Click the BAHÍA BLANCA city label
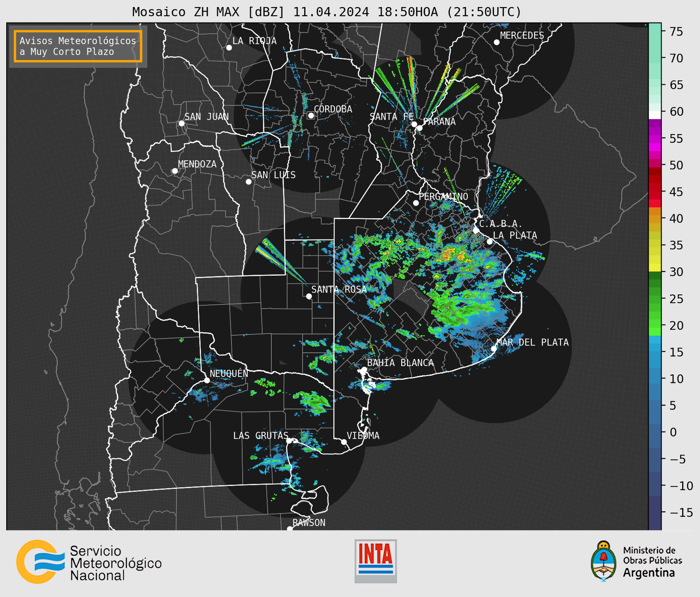Viewport: 700px width, 597px height. tap(400, 363)
